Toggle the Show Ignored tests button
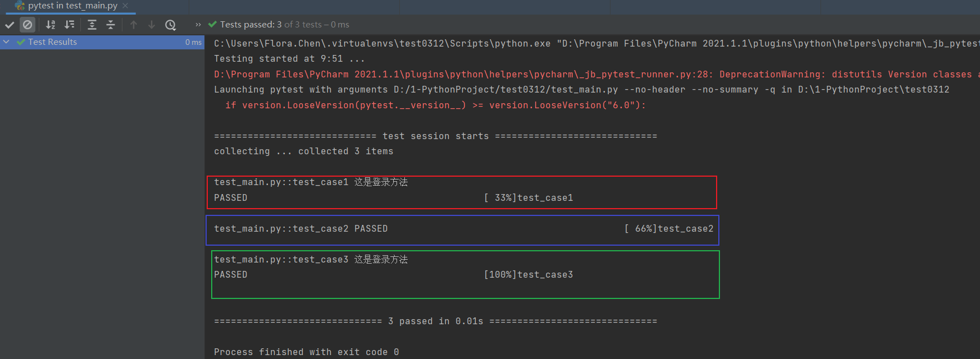Screen dimensions: 980x359 (x=28, y=25)
